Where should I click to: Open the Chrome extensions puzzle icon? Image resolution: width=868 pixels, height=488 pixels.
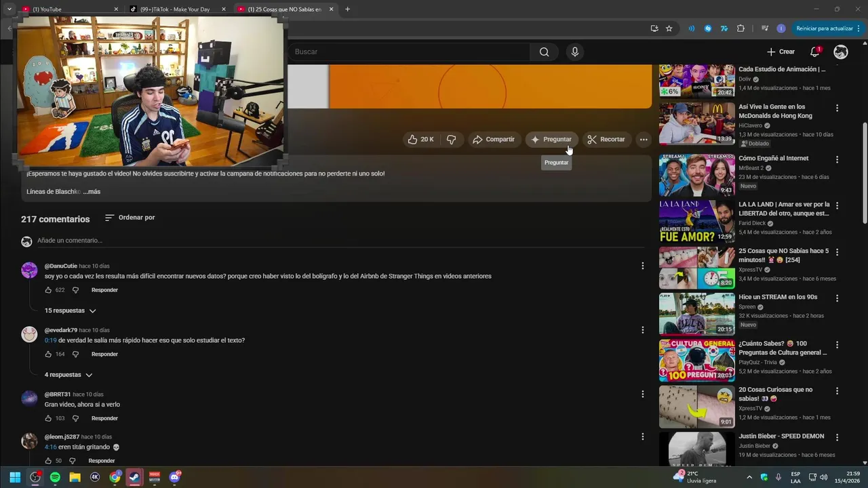(x=741, y=28)
